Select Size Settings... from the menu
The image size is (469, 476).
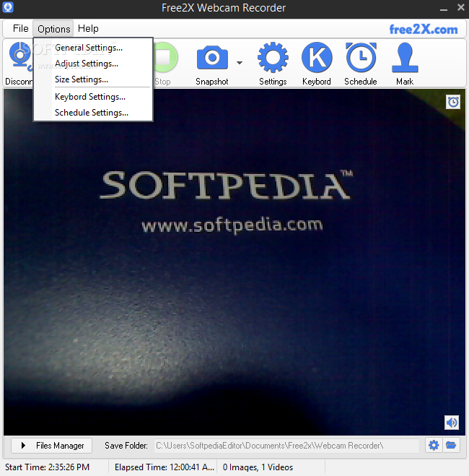[x=93, y=79]
